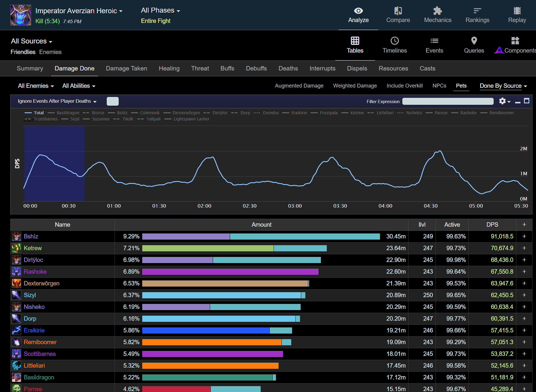Toggle Dexterwörgen series in chart legend
Screen dimensions: 536x392
186,113
